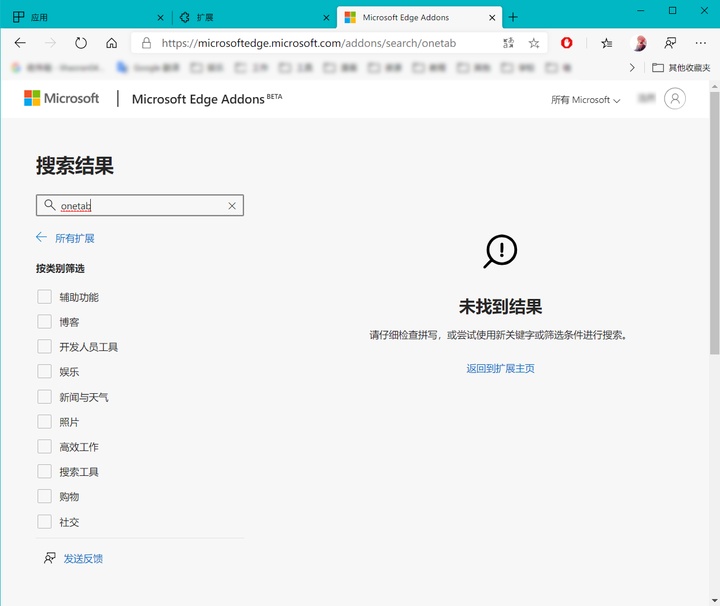This screenshot has height=606, width=720.
Task: Click the address bar URL
Action: (309, 43)
